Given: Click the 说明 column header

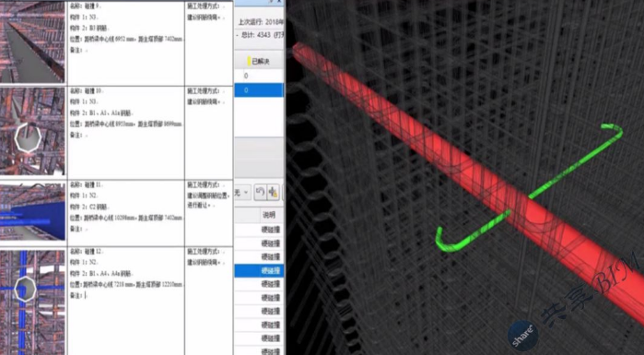Looking at the screenshot, I should click(x=269, y=215).
